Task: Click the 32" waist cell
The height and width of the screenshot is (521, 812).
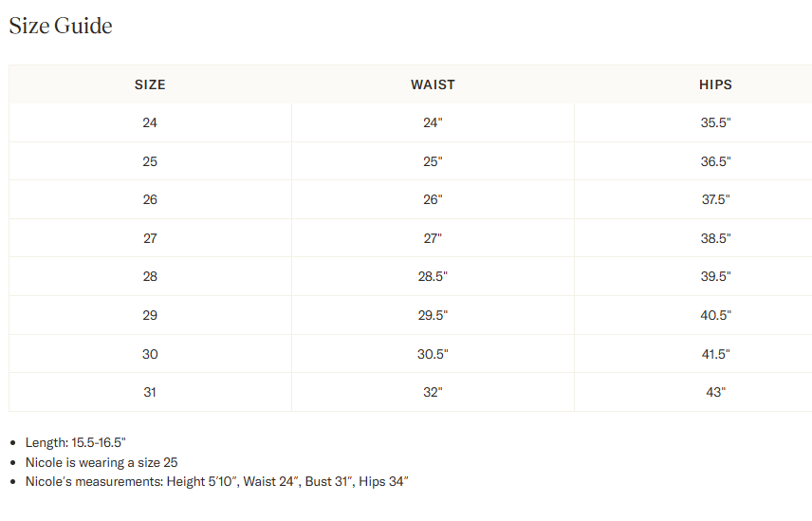Action: click(433, 392)
